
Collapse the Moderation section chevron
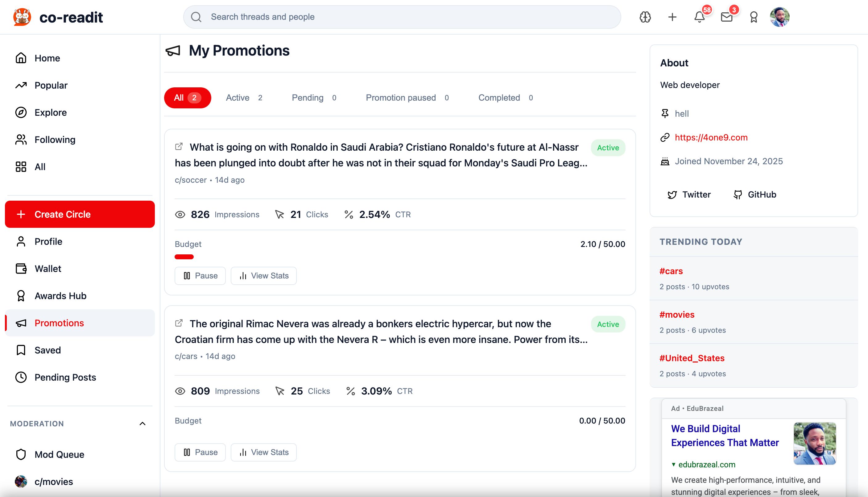pos(143,424)
